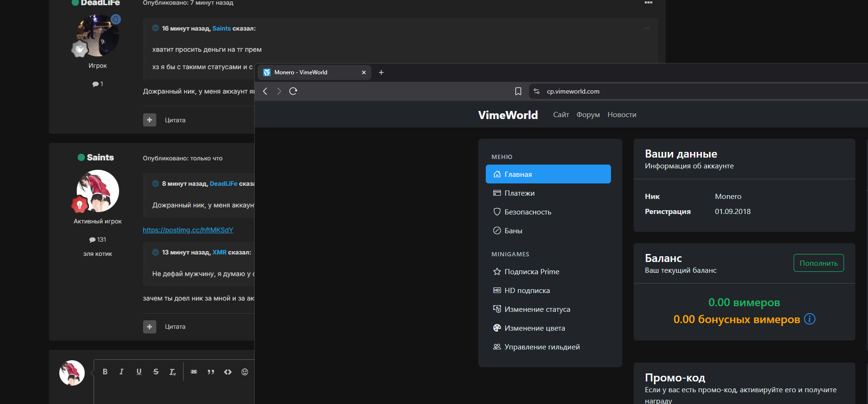Click the registration date 01.09.2018
Viewport: 868px width, 404px height.
pyautogui.click(x=732, y=211)
